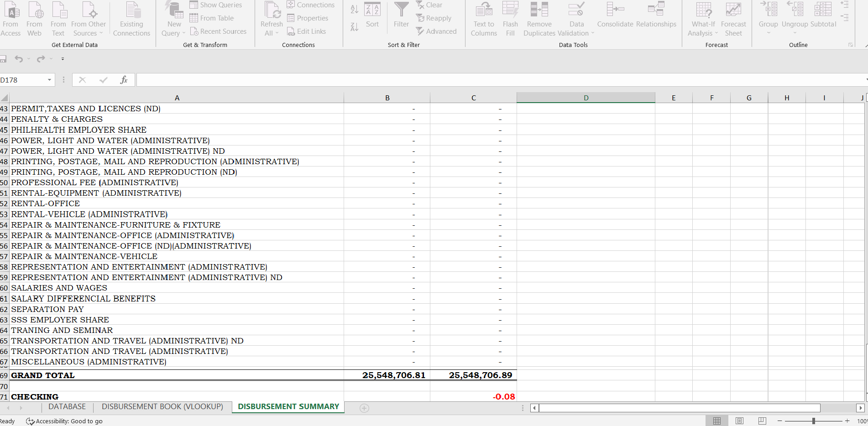Open Recent Sources list
Viewport: 868px width, 426px height.
click(218, 31)
